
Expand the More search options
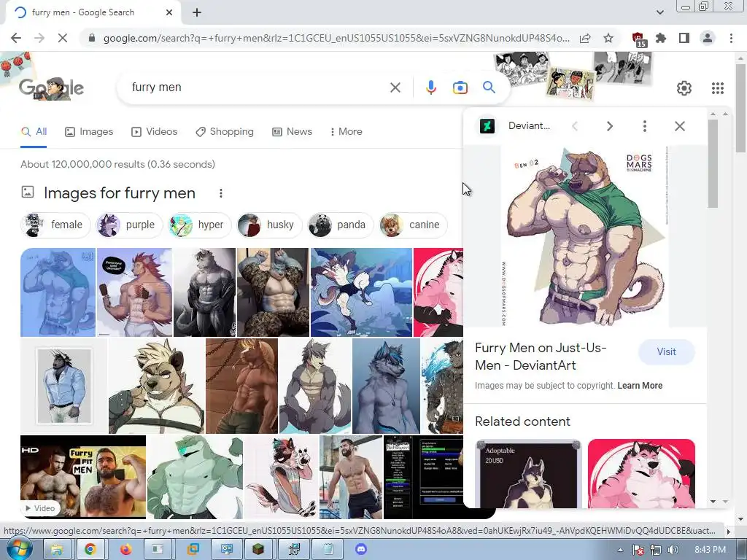pos(347,132)
